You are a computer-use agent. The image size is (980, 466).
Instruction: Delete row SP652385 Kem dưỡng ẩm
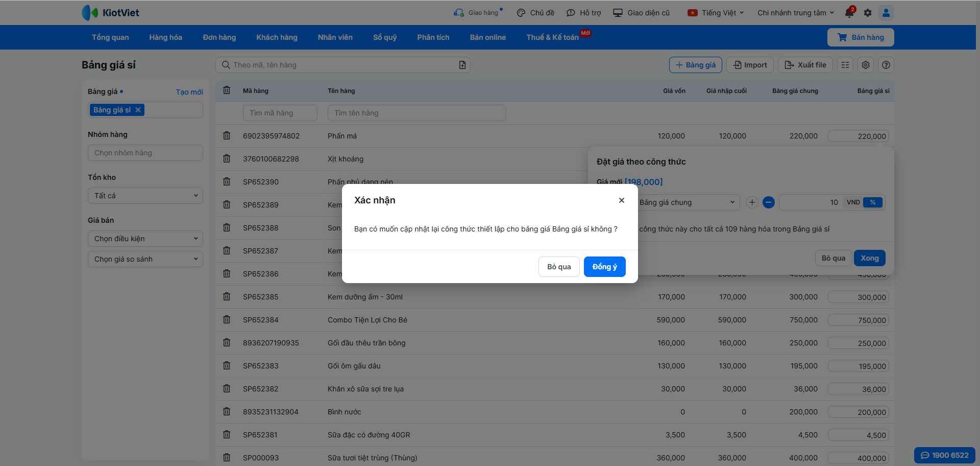click(x=227, y=296)
